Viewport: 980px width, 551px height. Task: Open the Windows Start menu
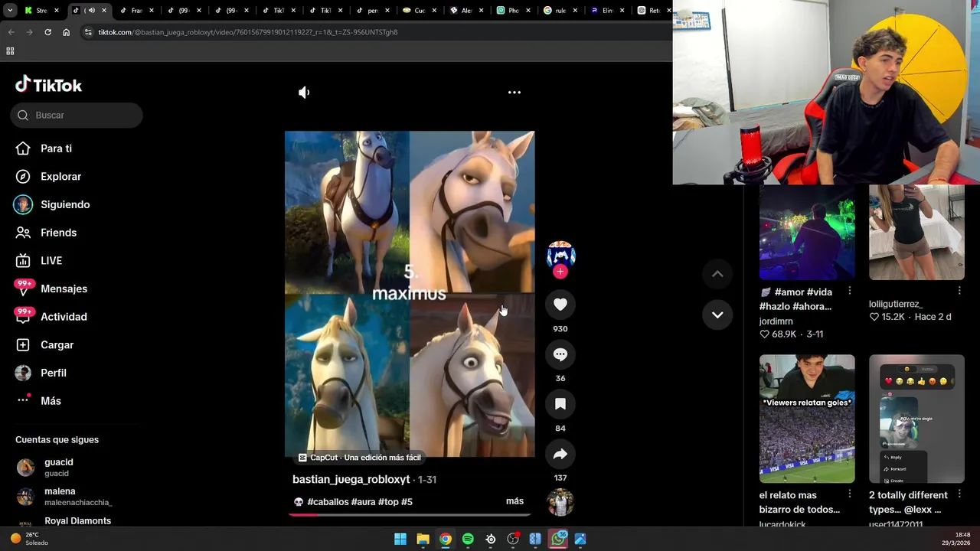pos(400,539)
